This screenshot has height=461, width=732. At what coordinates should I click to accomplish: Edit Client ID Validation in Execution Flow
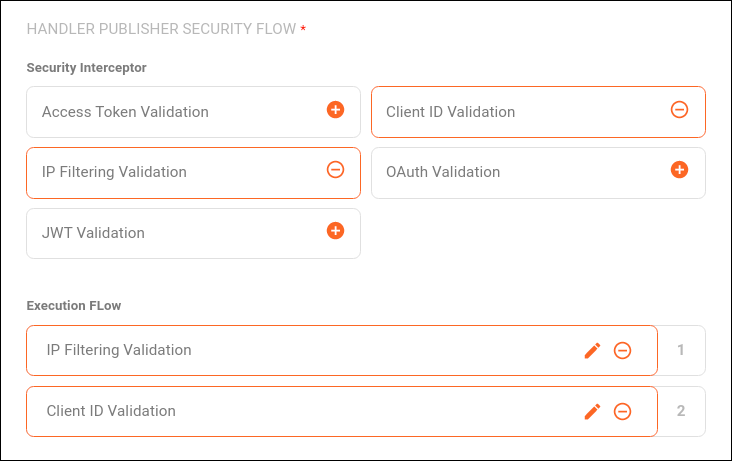pos(592,411)
